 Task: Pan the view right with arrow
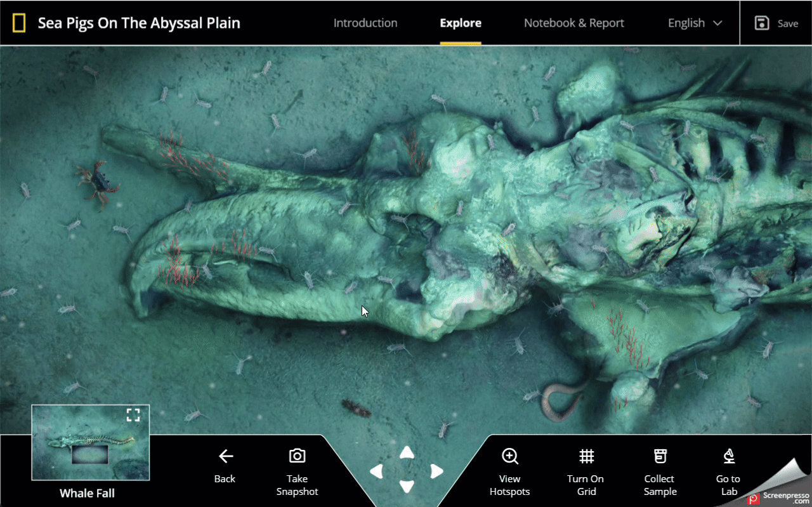tap(436, 471)
